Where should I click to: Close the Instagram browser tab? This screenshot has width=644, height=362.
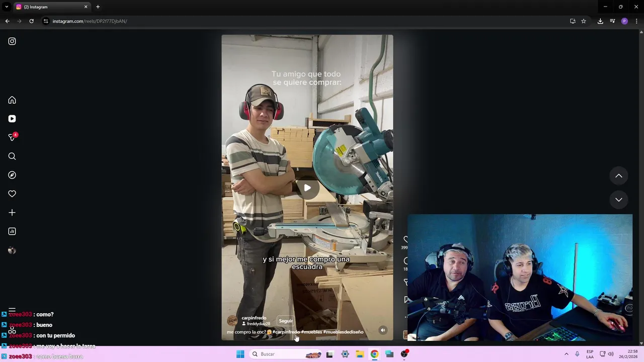[x=86, y=7]
